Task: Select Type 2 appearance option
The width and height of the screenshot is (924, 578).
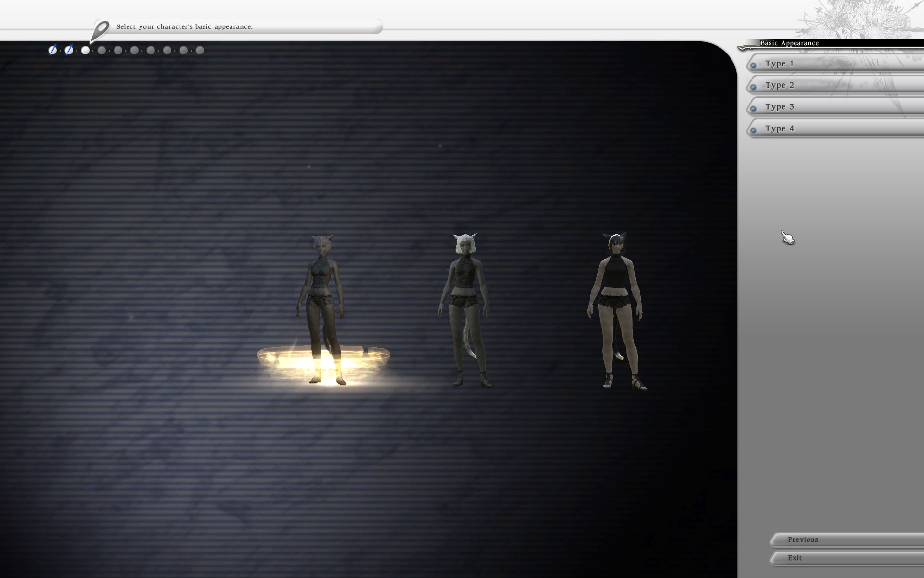Action: coord(835,85)
